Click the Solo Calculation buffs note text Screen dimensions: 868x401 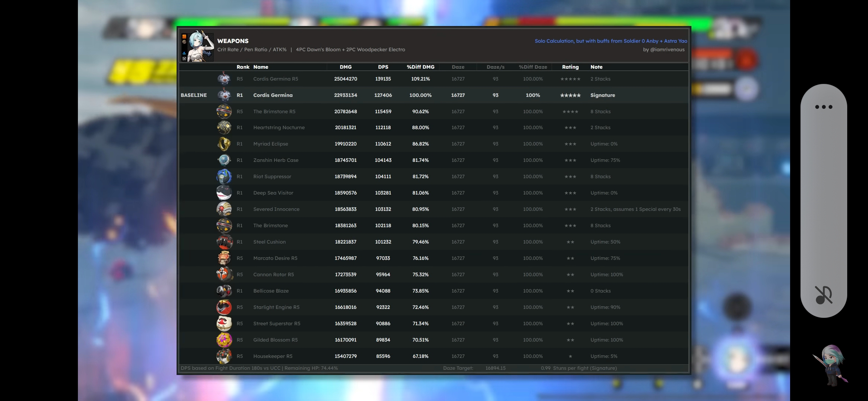pos(611,41)
